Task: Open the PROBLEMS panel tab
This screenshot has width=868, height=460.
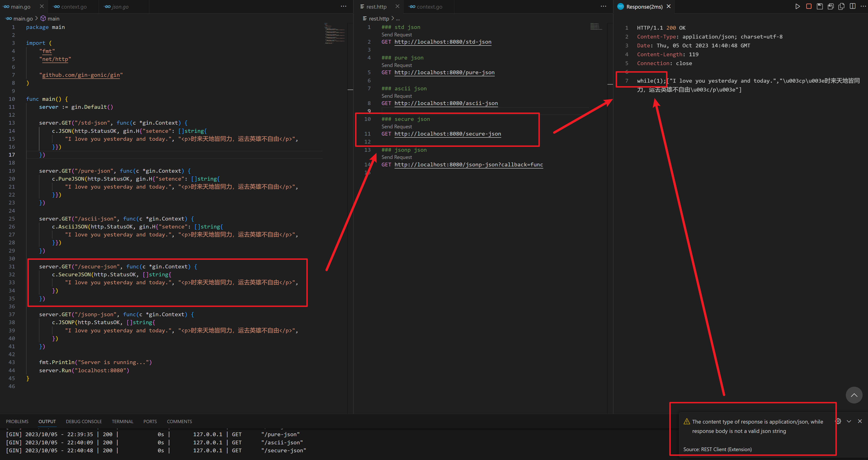Action: coord(17,421)
